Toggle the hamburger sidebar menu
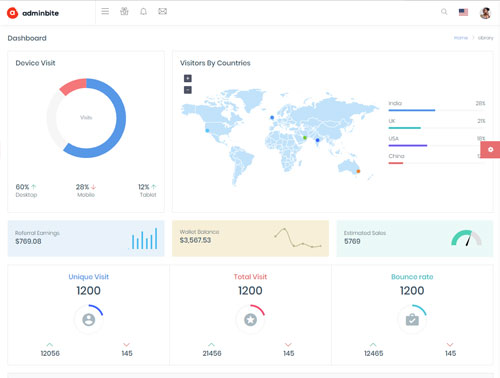500x378 pixels. click(105, 11)
